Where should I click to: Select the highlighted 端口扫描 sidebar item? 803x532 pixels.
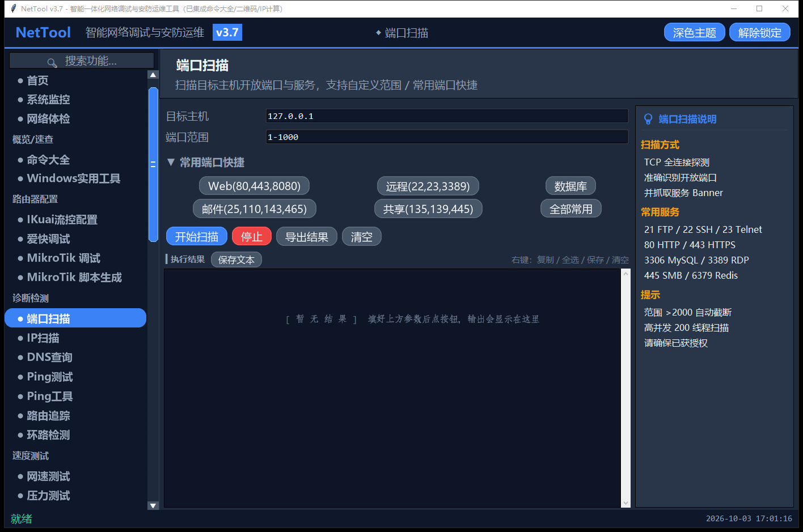75,318
